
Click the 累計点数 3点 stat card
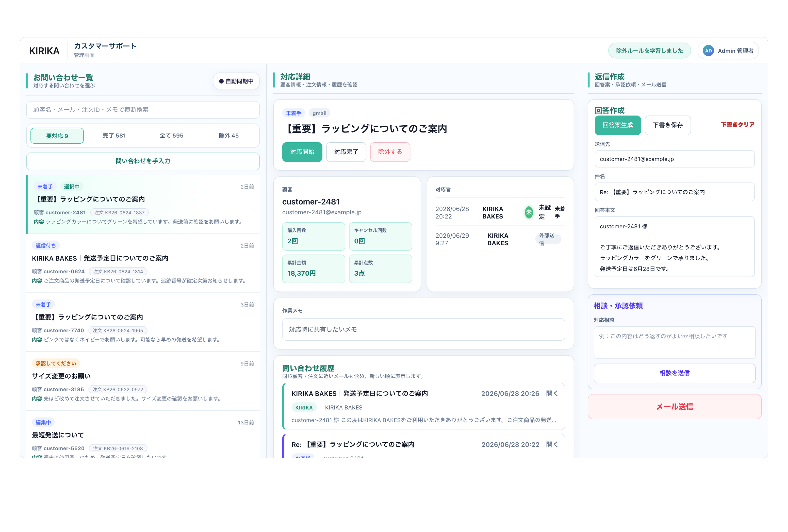tap(380, 269)
